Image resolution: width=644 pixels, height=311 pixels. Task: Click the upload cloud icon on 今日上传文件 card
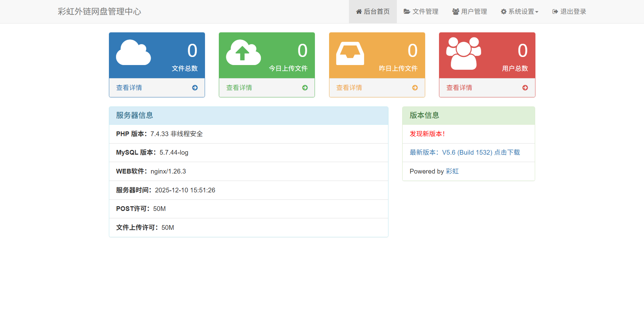243,53
